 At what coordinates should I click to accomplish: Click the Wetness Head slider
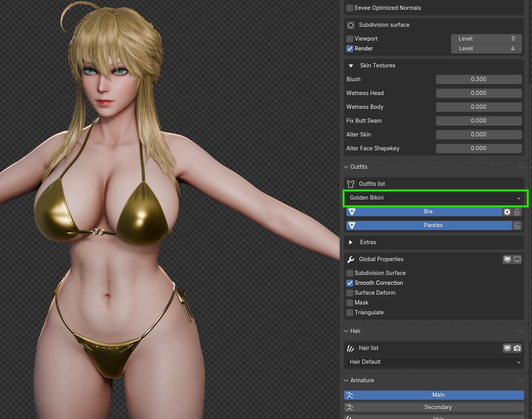479,93
